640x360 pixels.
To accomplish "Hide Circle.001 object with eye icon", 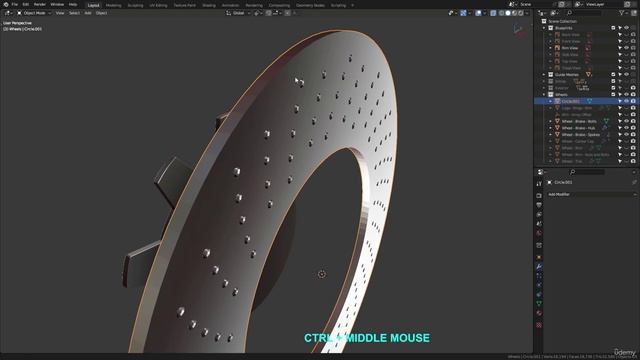I will (x=627, y=101).
